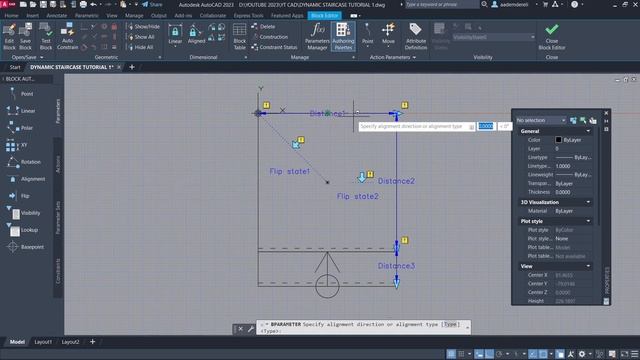Select Rotation parameter in authoring palette
The image size is (640, 360).
point(24,162)
